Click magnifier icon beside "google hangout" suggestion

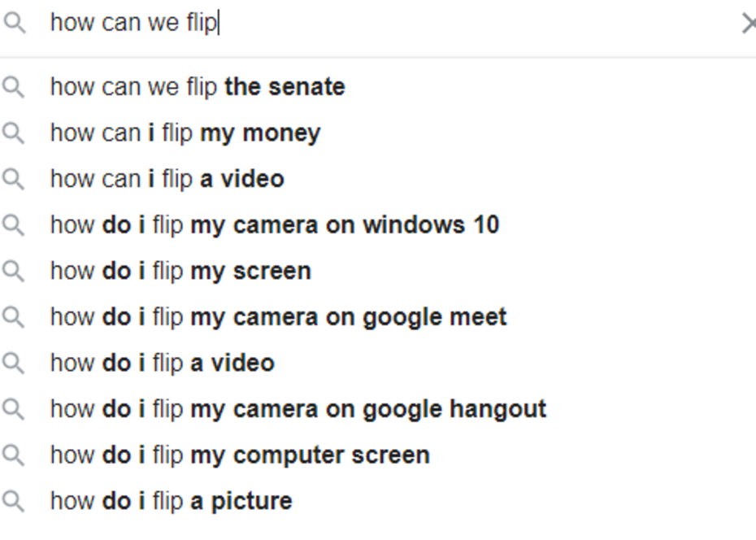(14, 409)
